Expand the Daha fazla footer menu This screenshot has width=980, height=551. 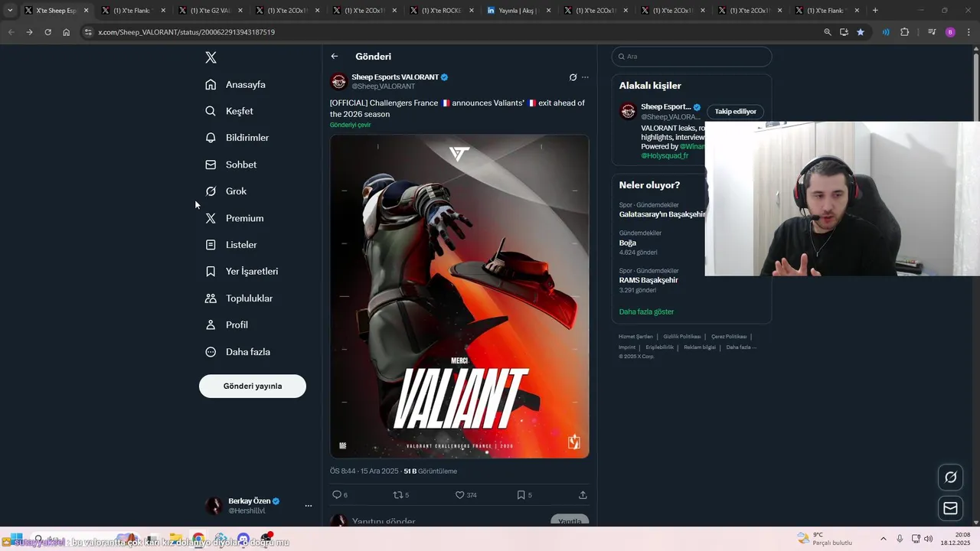click(x=741, y=347)
